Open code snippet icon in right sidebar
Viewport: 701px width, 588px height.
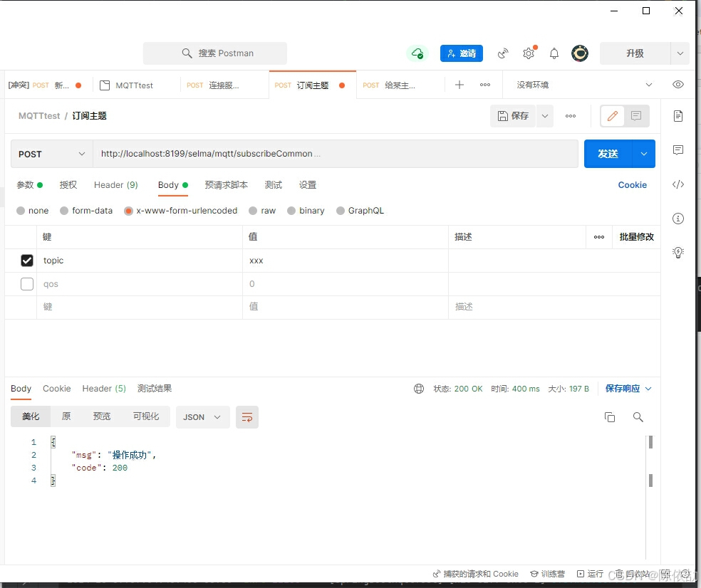pos(677,184)
